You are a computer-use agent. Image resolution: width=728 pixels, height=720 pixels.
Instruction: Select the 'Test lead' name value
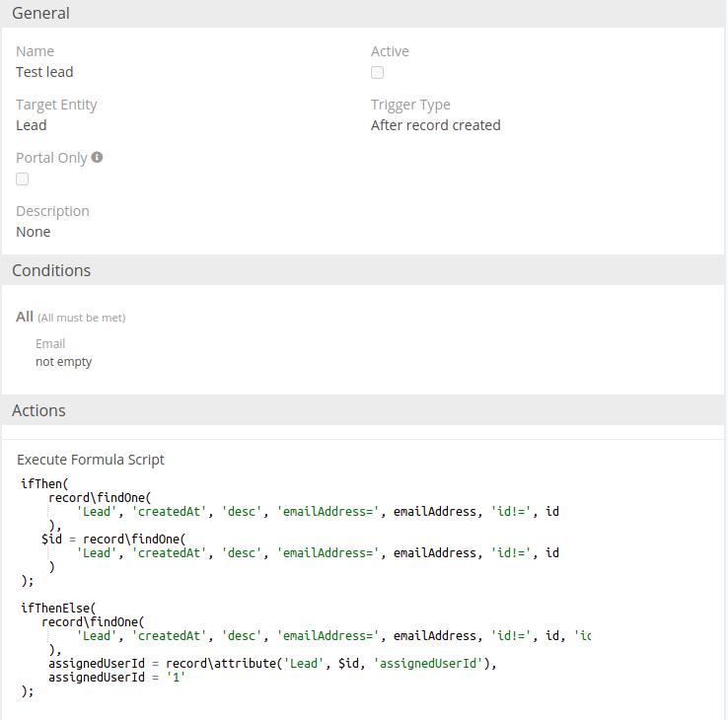coord(44,72)
